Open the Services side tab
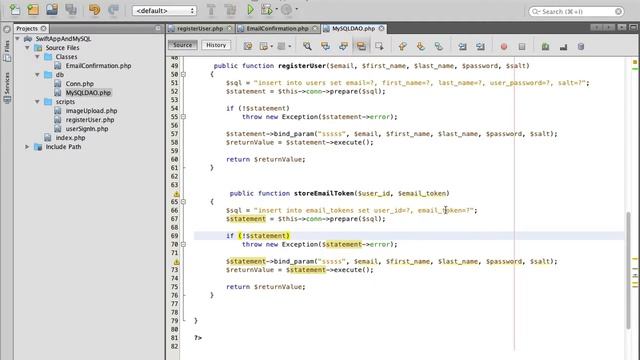Image resolution: width=640 pixels, height=360 pixels. [7, 87]
